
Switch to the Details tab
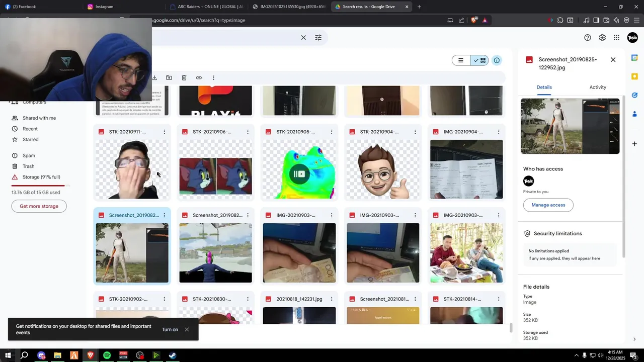point(544,87)
